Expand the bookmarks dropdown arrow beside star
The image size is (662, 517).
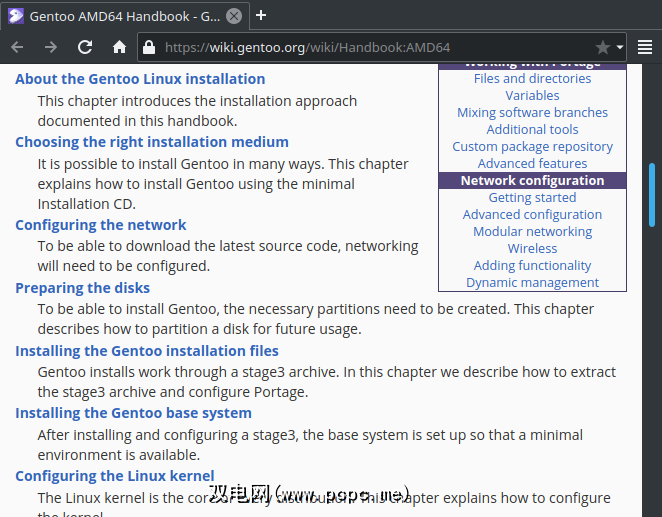620,47
